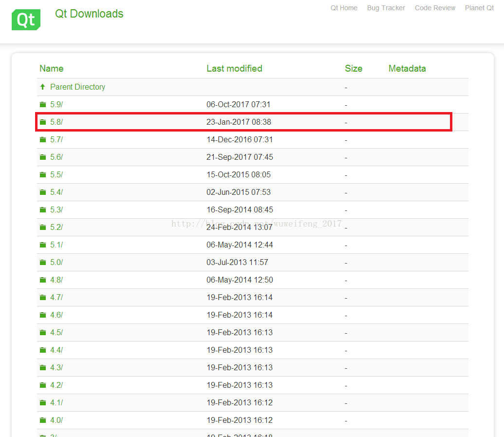Sort by the Metadata column header
The height and width of the screenshot is (437, 504).
pyautogui.click(x=407, y=69)
